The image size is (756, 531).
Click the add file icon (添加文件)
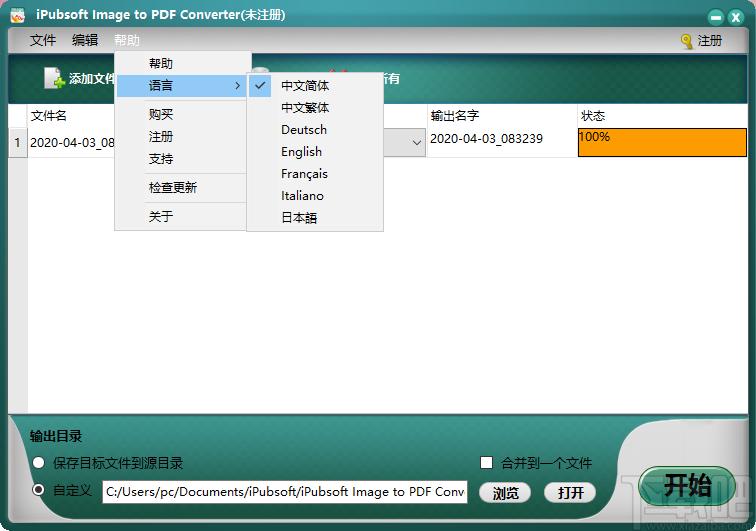54,78
